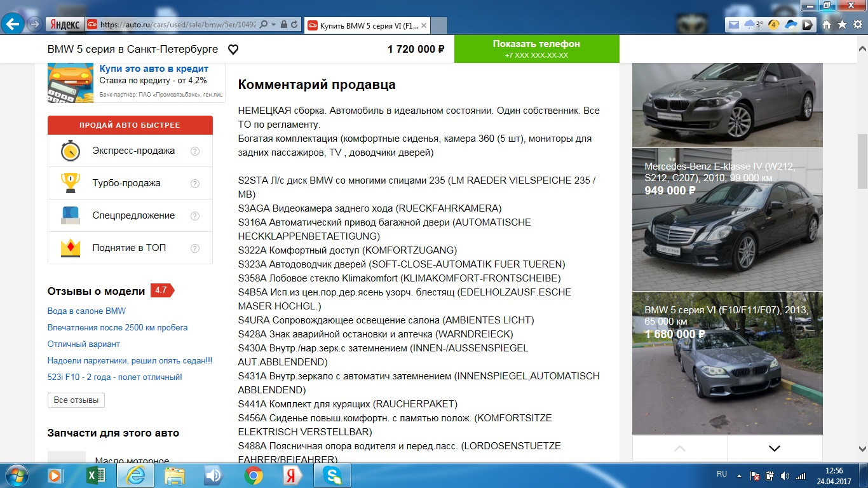This screenshot has height=488, width=868.
Task: Add the BMW listing to favorites (heart)
Action: pyautogui.click(x=233, y=49)
